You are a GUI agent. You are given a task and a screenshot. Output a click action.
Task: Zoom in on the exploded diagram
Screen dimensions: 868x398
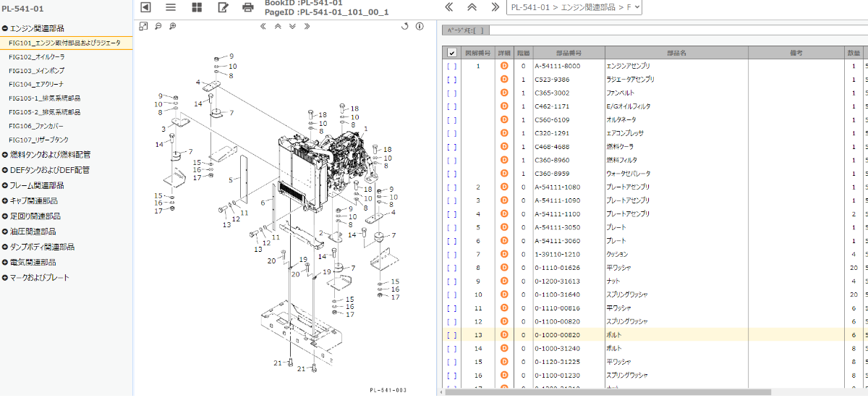(x=172, y=26)
